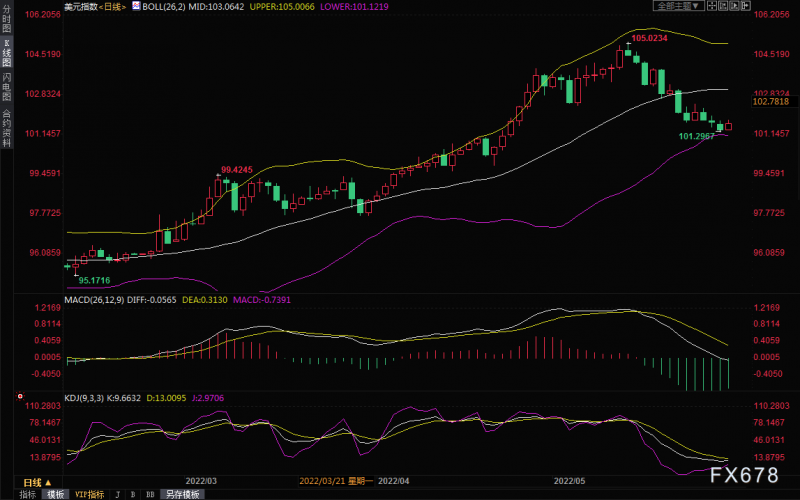Open the VIP指标 tab
Screen dimensions: 800x500
coord(89,494)
